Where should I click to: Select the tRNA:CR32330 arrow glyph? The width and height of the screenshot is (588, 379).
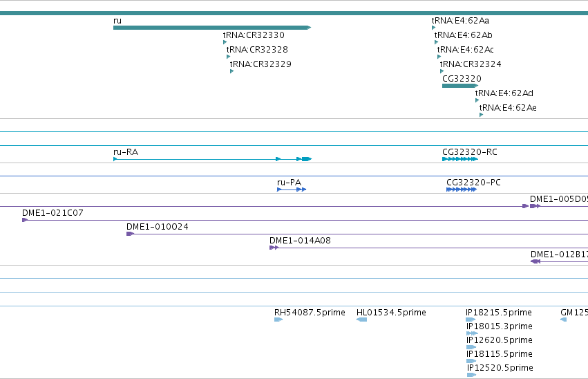click(x=225, y=42)
